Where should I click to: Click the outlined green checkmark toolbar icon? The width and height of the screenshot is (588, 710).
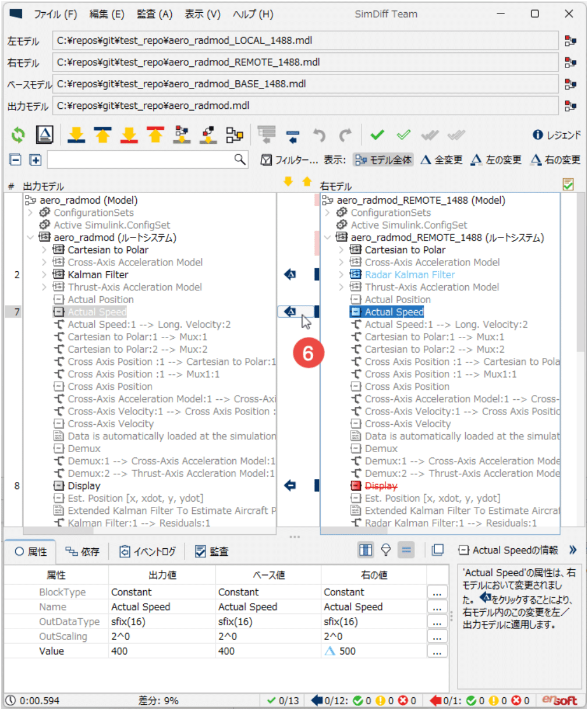tap(403, 135)
